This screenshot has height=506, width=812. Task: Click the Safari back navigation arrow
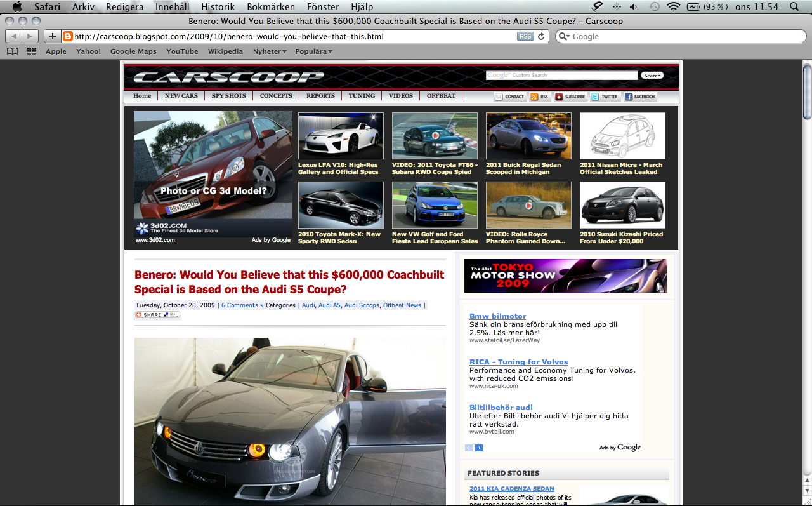(x=14, y=36)
